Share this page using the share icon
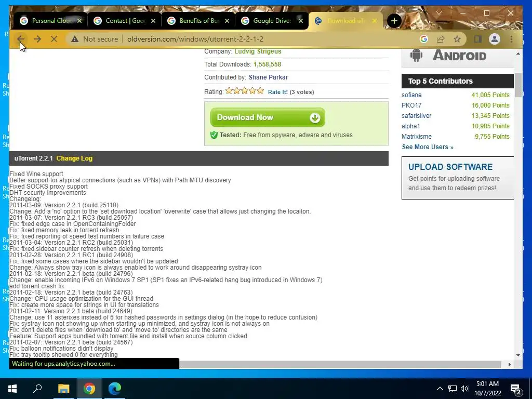Image resolution: width=532 pixels, height=399 pixels. 441,39
